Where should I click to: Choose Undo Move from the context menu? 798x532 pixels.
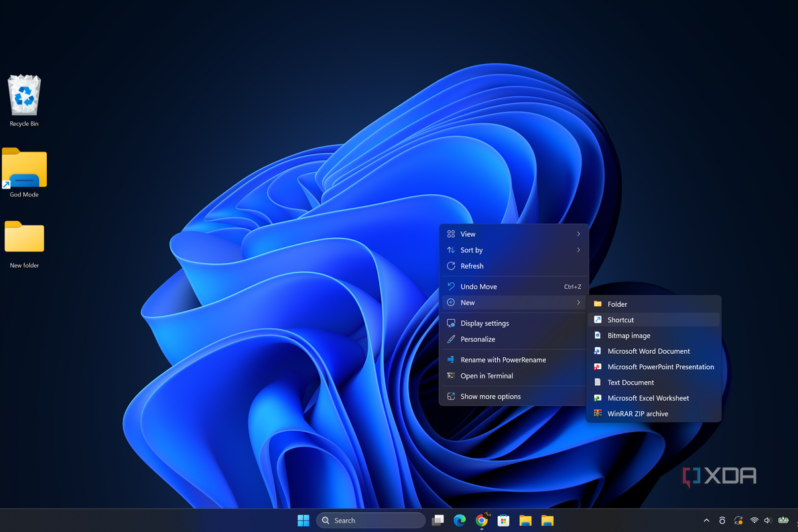click(x=514, y=287)
